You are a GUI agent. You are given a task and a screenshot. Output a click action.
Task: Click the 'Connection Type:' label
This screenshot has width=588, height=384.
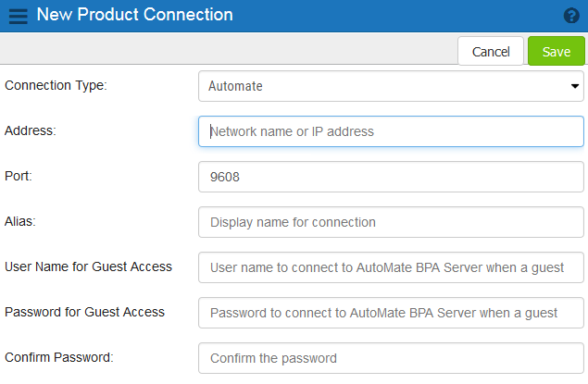pyautogui.click(x=56, y=85)
